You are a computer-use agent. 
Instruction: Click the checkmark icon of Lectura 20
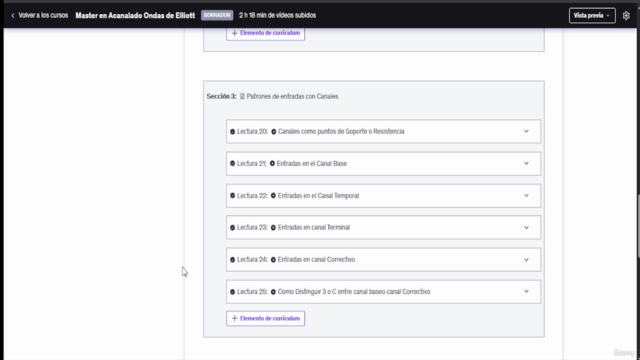click(232, 131)
